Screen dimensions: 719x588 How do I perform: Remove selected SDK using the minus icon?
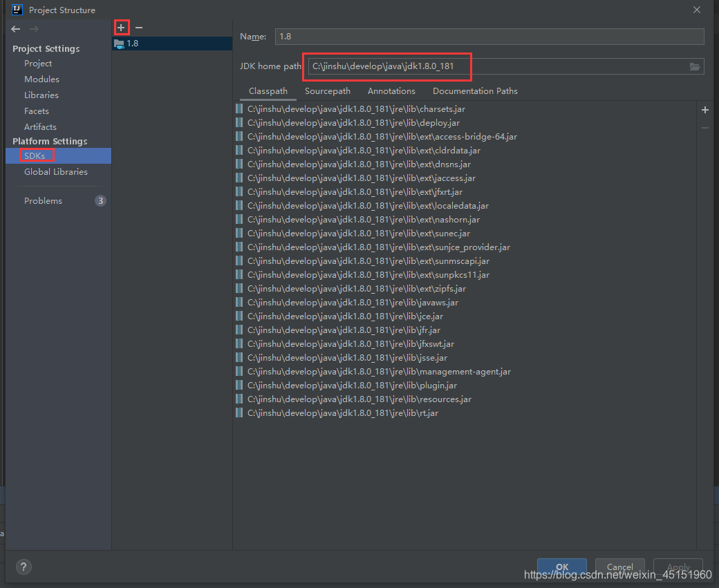138,28
